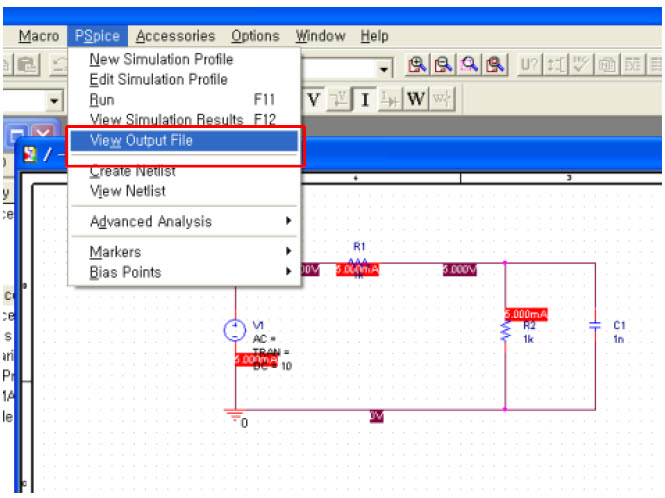Screen dimensions: 665x498
Task: Click the Undo toolbar icon
Action: click(59, 65)
